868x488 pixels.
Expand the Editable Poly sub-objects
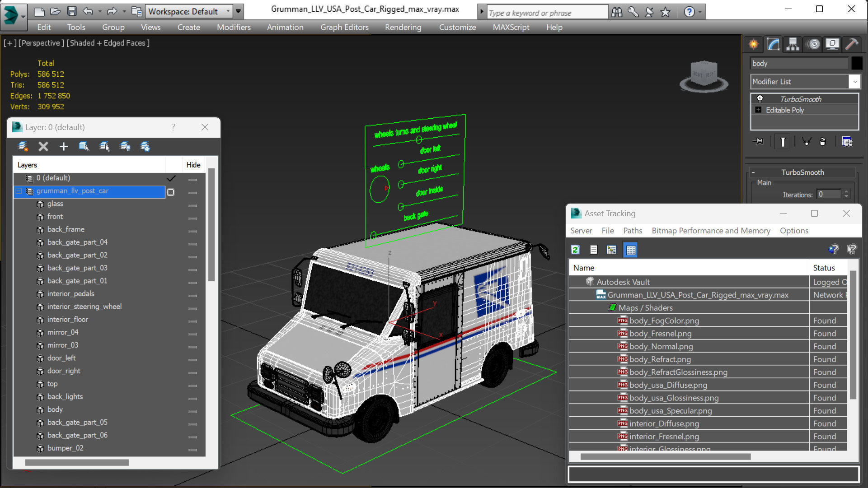758,110
